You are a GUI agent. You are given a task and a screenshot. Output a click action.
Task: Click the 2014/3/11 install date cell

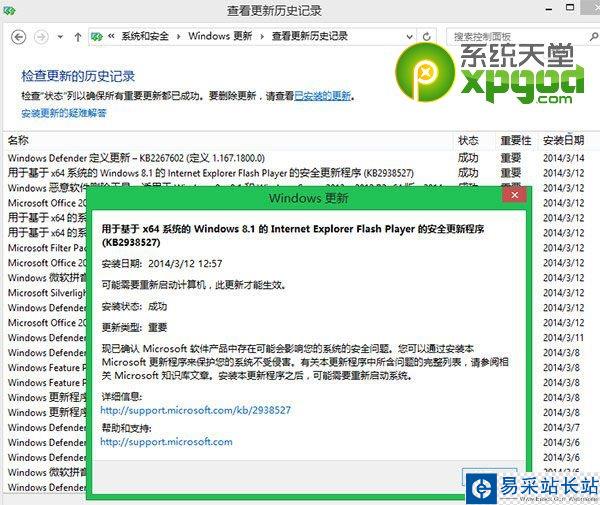[564, 338]
